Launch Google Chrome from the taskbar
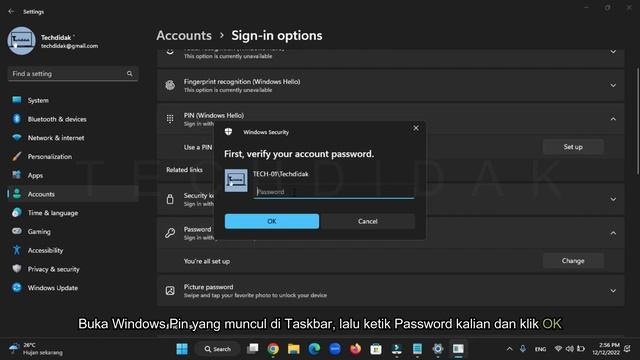This screenshot has height=360, width=640. coord(273,349)
